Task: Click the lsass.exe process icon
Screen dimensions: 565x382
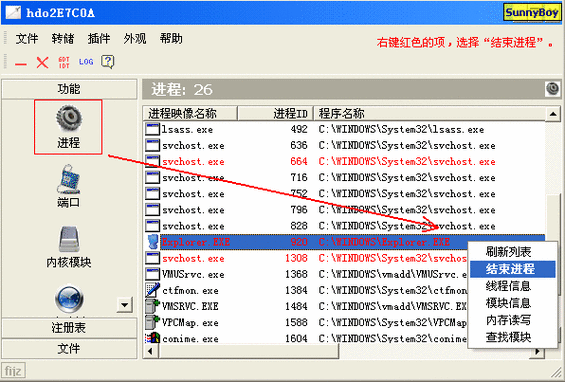Action: (152, 129)
